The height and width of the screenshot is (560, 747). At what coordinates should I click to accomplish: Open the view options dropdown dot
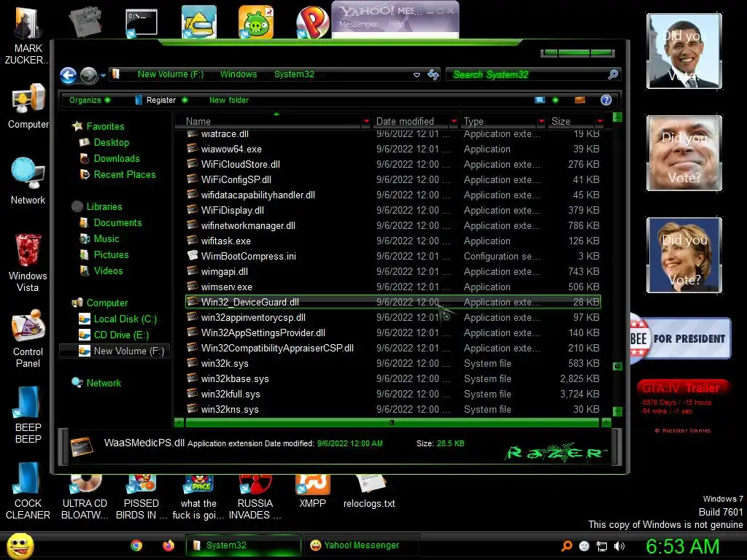[555, 100]
